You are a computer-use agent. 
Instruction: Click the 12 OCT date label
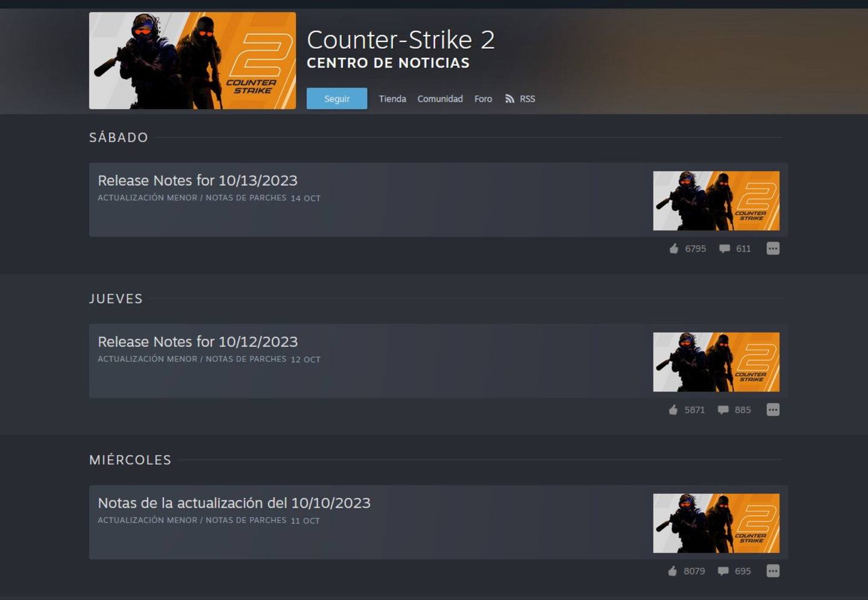click(x=306, y=359)
